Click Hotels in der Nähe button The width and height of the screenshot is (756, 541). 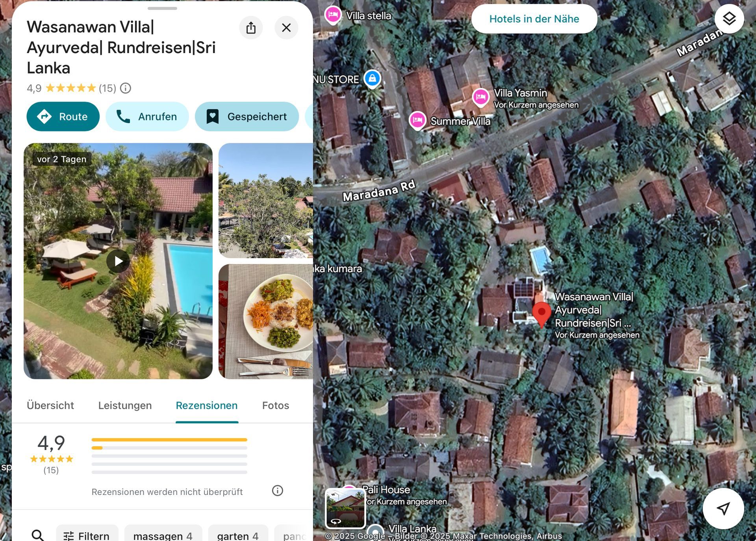click(534, 19)
